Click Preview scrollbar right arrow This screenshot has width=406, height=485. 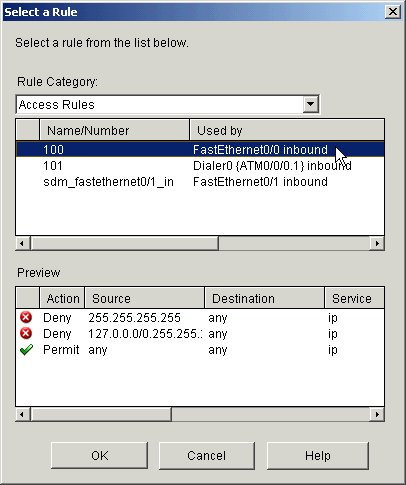[x=377, y=414]
